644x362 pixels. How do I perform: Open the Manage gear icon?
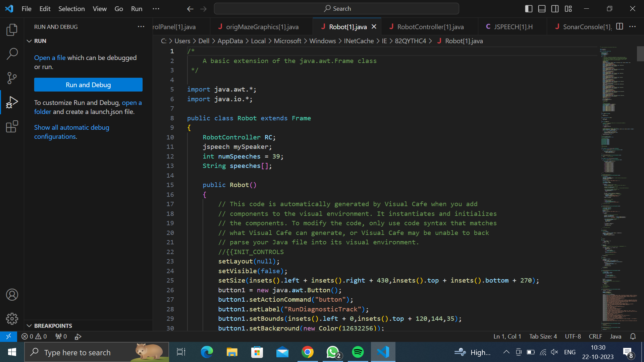(x=12, y=319)
